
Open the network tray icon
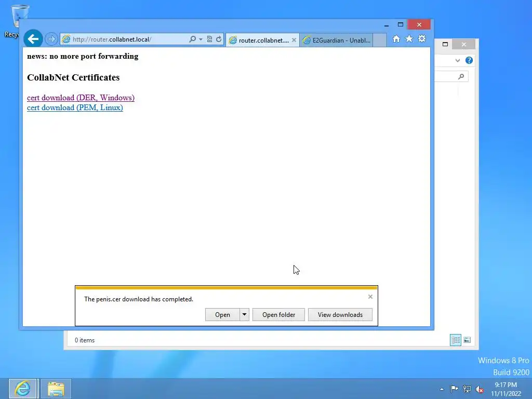click(467, 389)
